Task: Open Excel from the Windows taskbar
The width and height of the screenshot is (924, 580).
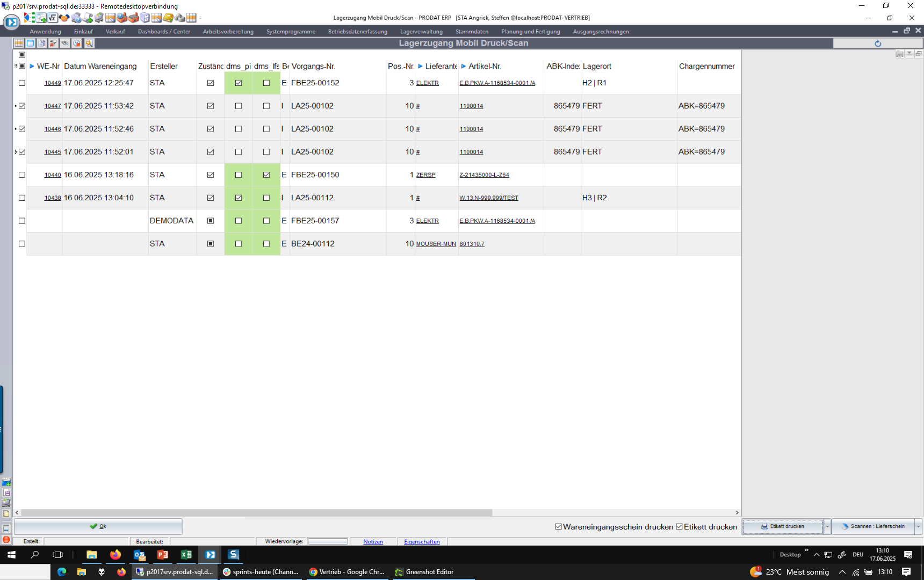Action: [x=186, y=555]
